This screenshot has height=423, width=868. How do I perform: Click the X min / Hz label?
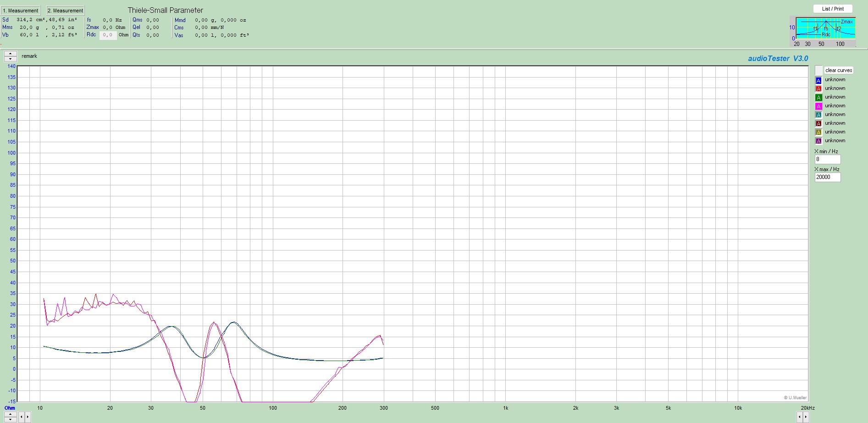pyautogui.click(x=826, y=151)
